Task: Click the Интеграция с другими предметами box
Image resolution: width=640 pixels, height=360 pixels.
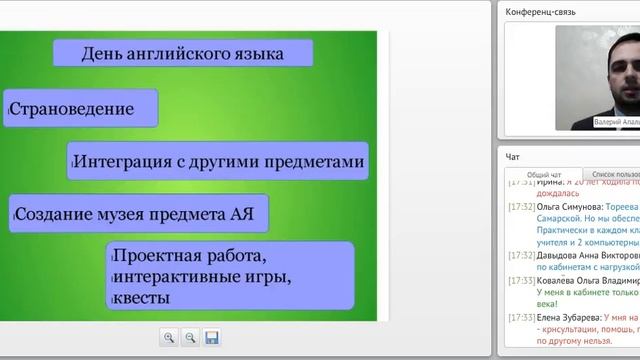Action: (x=218, y=161)
